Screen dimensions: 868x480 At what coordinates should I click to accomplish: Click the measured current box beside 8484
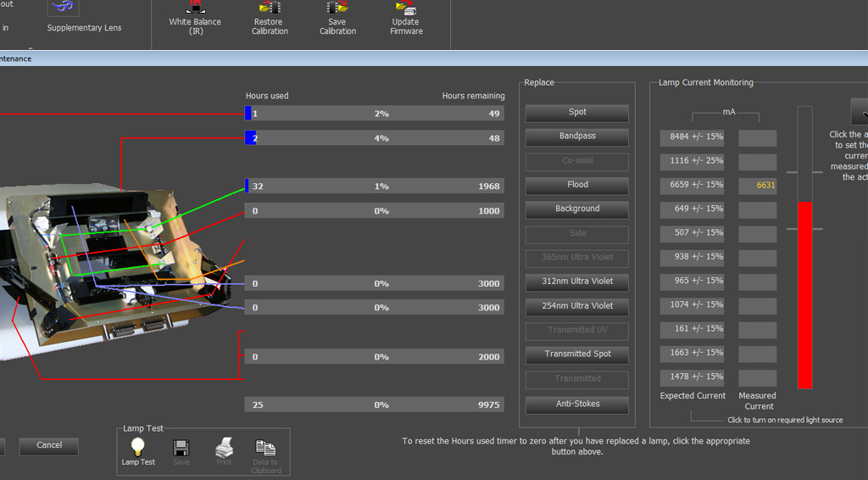click(757, 138)
